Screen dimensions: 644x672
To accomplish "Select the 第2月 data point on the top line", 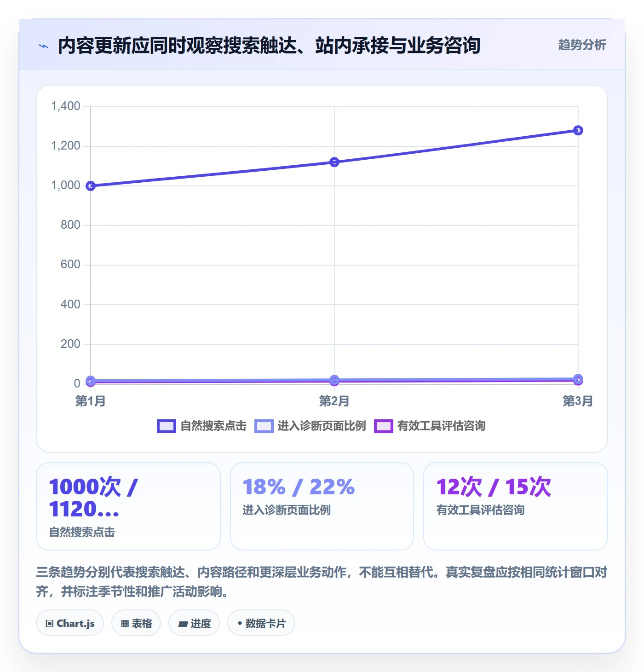I will point(334,162).
